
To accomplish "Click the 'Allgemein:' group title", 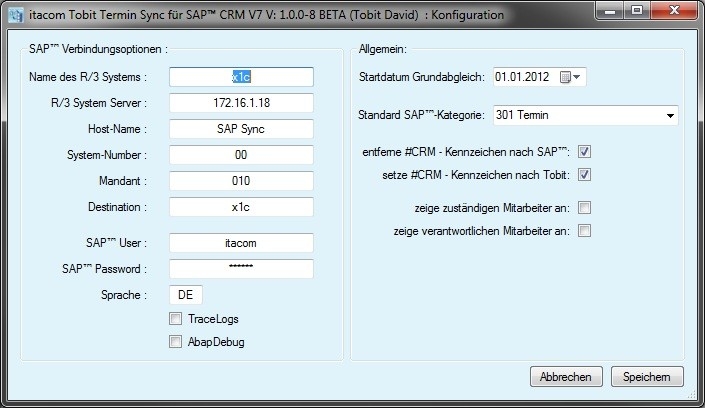I will (x=383, y=49).
